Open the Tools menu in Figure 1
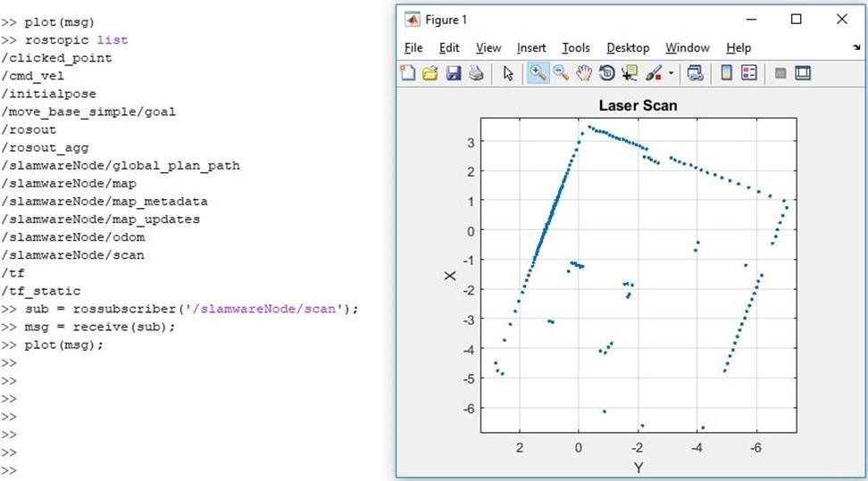This screenshot has height=481, width=868. tap(576, 48)
